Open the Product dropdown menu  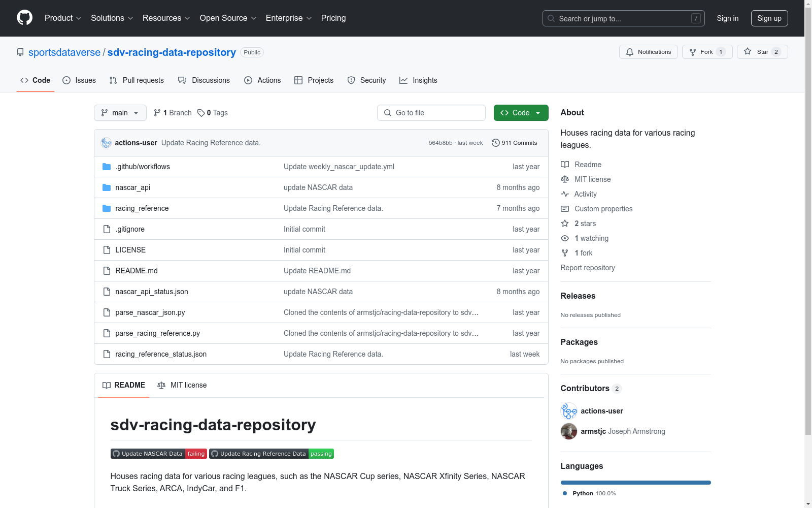pyautogui.click(x=63, y=18)
